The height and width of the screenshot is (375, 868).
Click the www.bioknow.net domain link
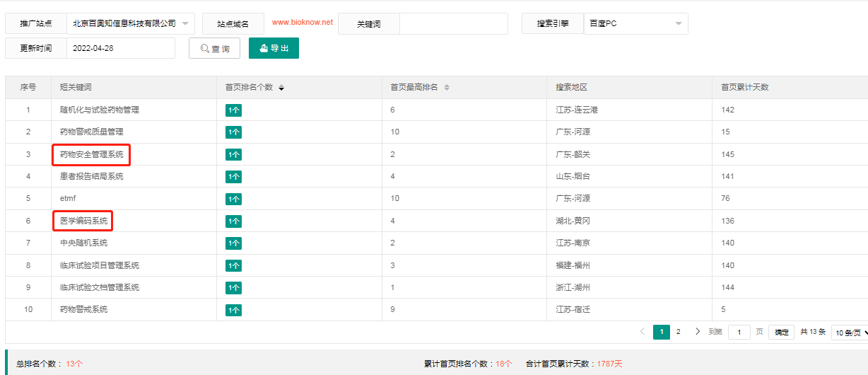pos(302,23)
